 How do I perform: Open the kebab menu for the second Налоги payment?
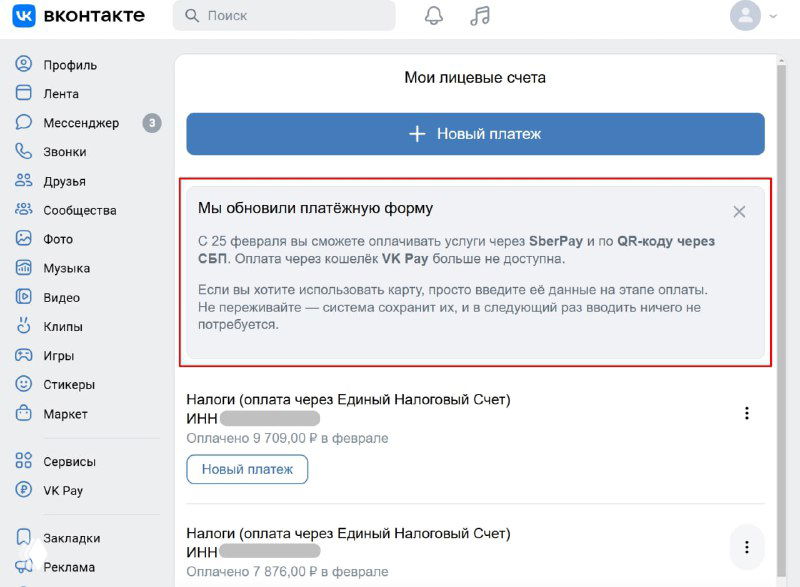point(747,547)
